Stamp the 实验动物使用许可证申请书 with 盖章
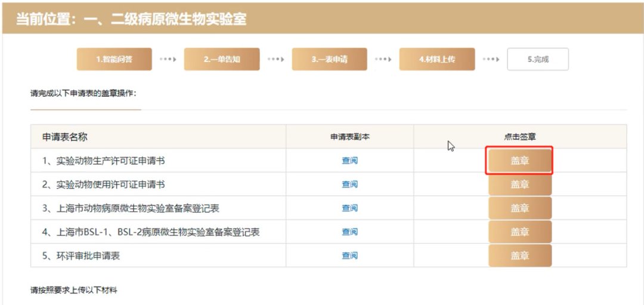 pos(519,184)
